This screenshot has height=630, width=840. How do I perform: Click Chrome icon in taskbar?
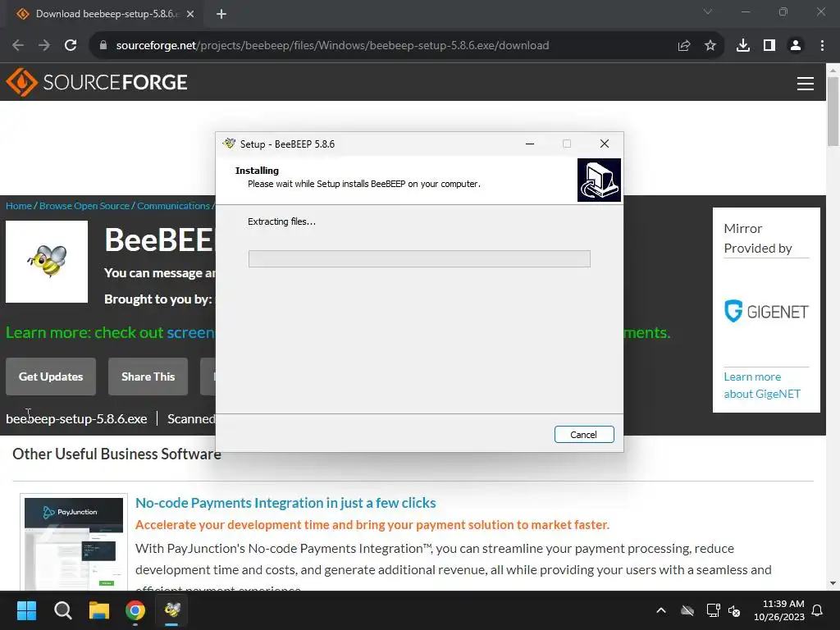[x=135, y=610]
